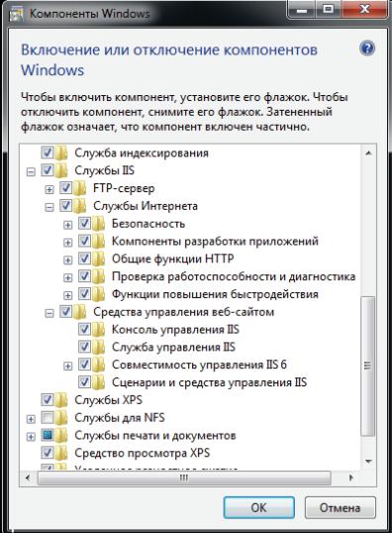The height and width of the screenshot is (533, 392).
Task: Collapse the Службы IIS tree node
Action: [x=31, y=171]
